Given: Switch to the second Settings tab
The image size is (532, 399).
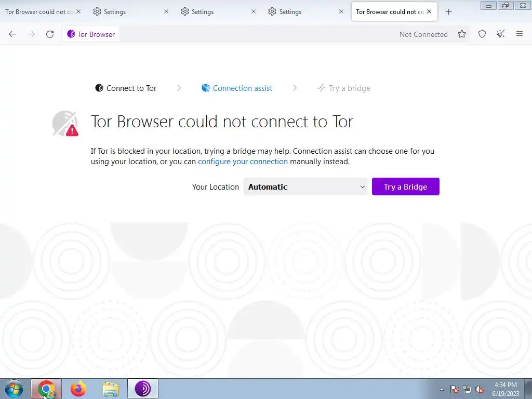Looking at the screenshot, I should pos(218,11).
